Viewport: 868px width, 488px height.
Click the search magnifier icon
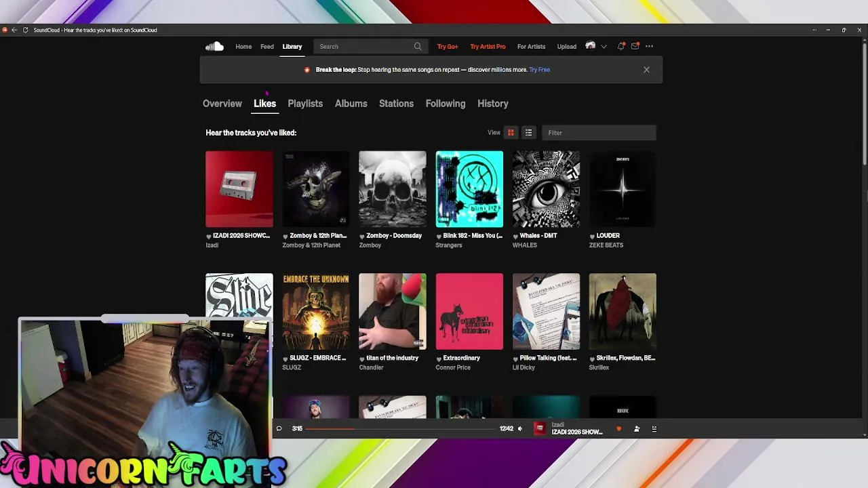(418, 46)
